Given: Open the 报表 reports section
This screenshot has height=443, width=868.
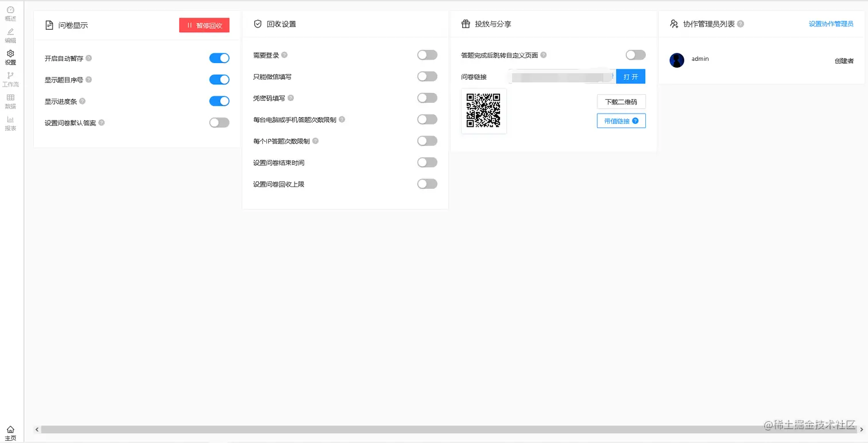Looking at the screenshot, I should pyautogui.click(x=10, y=123).
